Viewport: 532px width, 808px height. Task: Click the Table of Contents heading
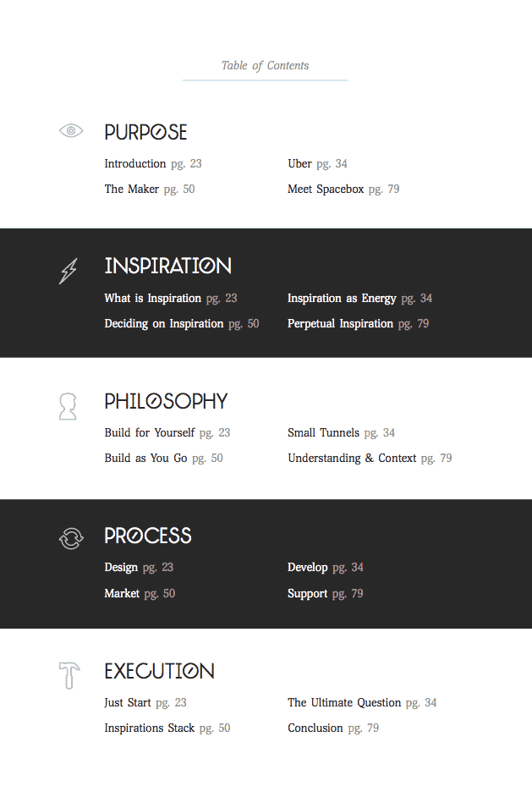click(x=265, y=66)
